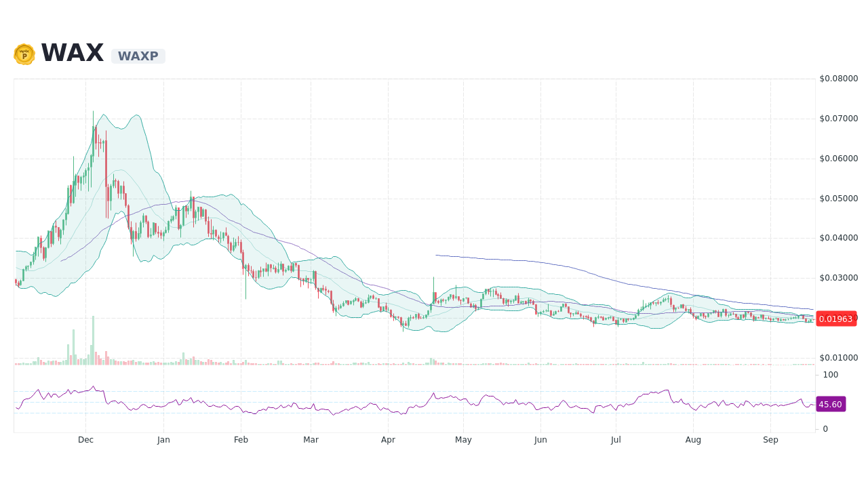Open the WAXP ticker badge

(138, 56)
